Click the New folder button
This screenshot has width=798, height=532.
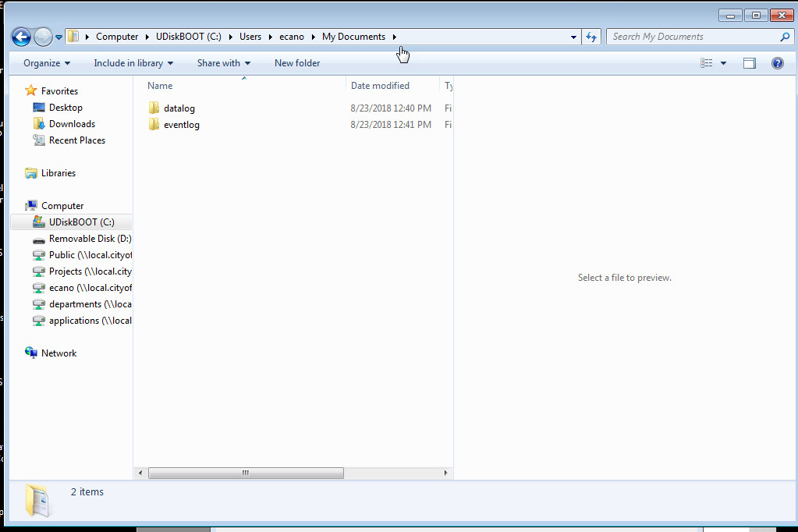tap(297, 63)
